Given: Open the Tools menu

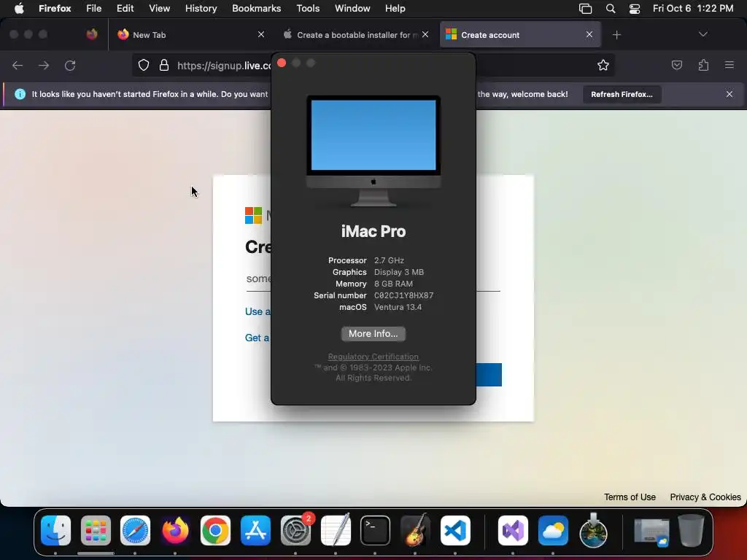Looking at the screenshot, I should pos(309,9).
